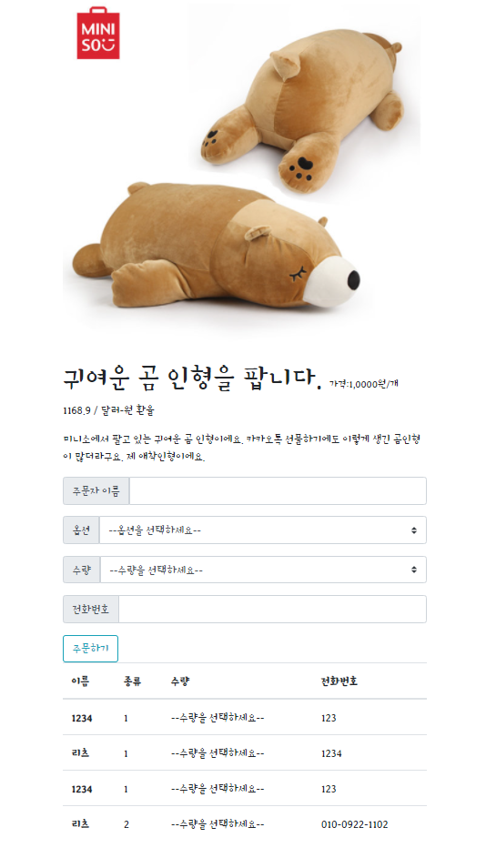Image resolution: width=486 pixels, height=868 pixels.
Task: Click the arrow on the 옵션 dropdown
Action: tap(414, 530)
